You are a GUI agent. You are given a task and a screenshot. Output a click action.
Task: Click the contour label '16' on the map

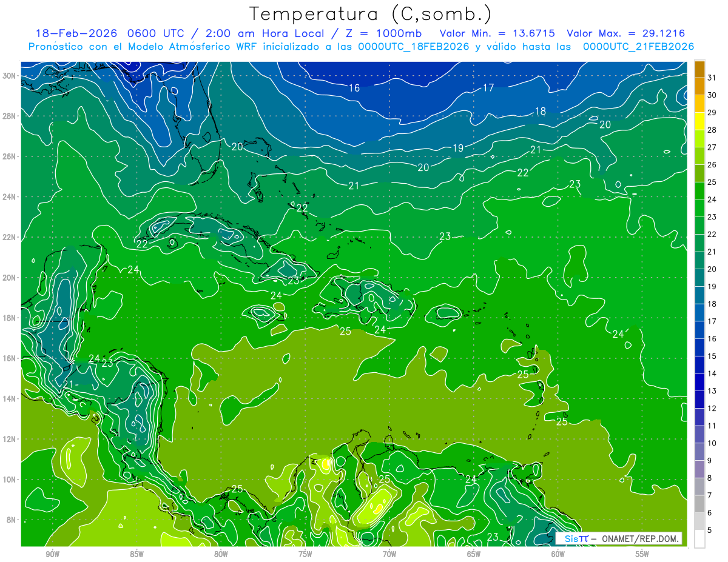(354, 89)
